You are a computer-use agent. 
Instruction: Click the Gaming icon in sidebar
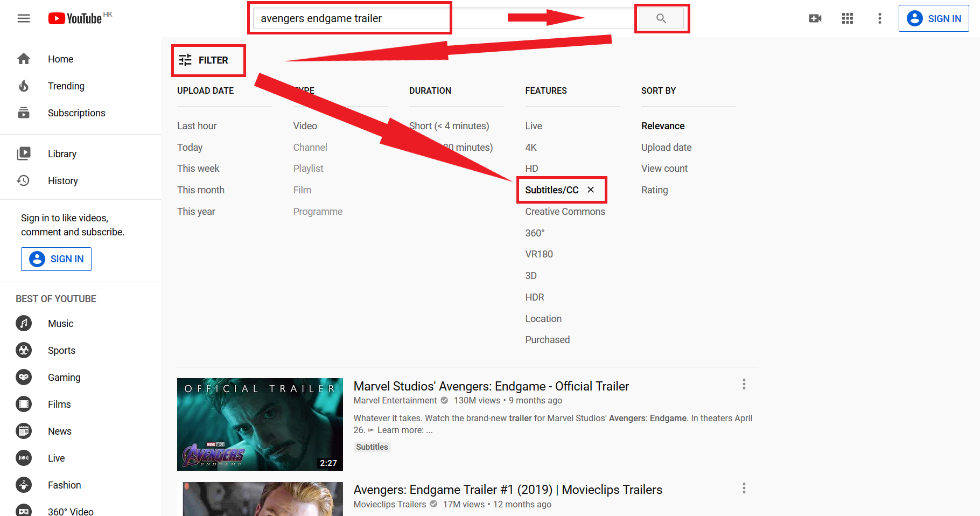[x=24, y=377]
